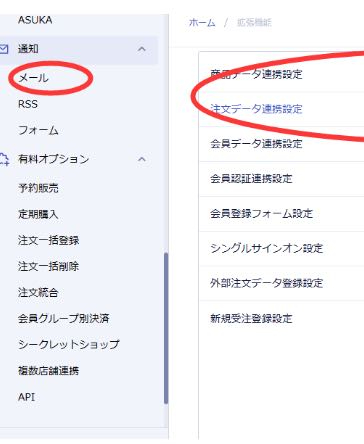Select 注文統合 in sidebar
Image resolution: width=364 pixels, height=444 pixels.
pos(38,292)
